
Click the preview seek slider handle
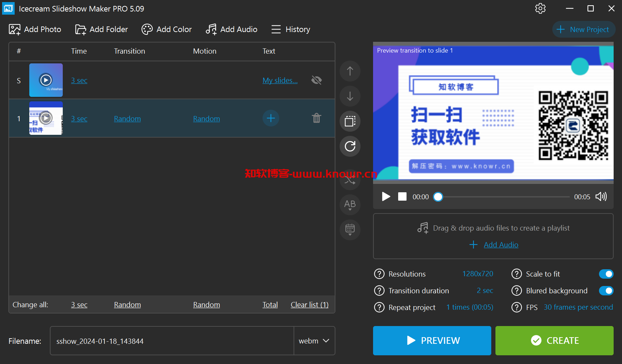(438, 197)
